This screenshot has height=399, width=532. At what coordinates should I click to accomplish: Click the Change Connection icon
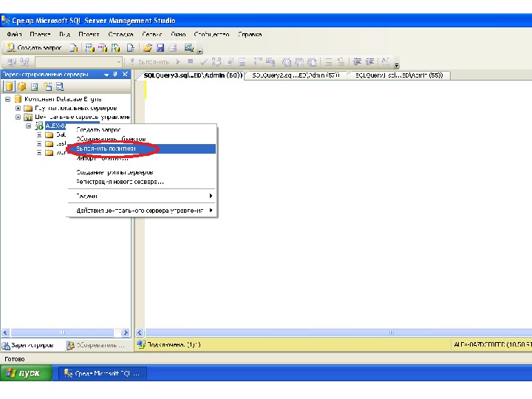tap(25, 62)
